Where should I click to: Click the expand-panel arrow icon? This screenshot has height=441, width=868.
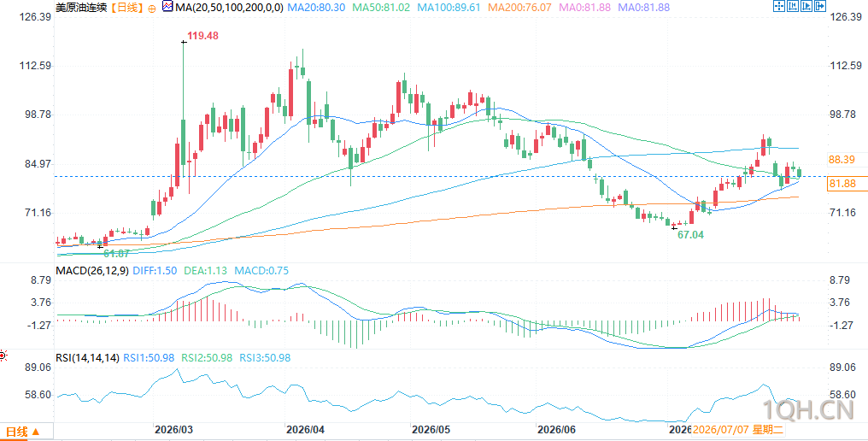[x=820, y=6]
